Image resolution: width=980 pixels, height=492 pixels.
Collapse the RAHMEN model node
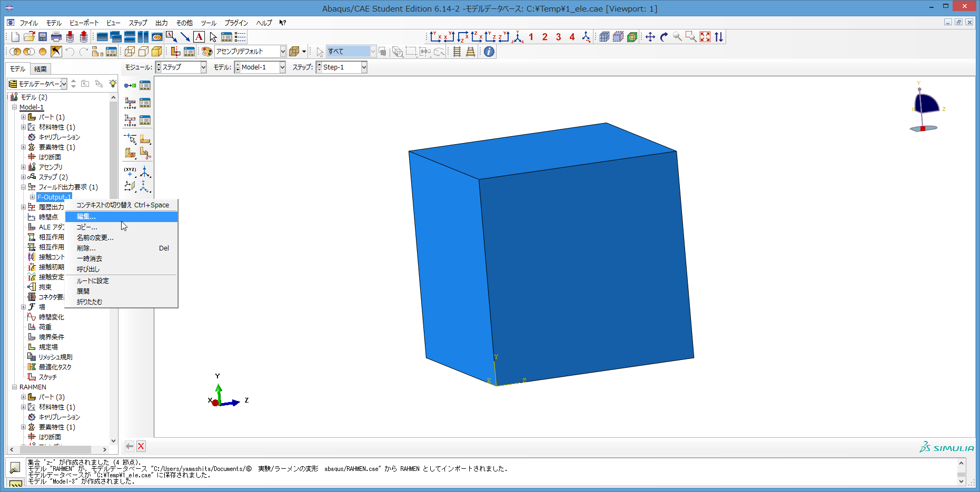(x=15, y=387)
